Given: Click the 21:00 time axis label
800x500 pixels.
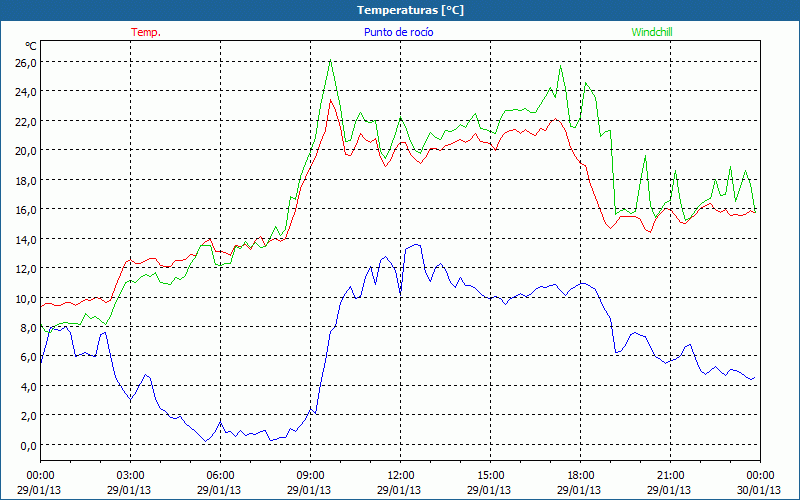Looking at the screenshot, I should 670,476.
